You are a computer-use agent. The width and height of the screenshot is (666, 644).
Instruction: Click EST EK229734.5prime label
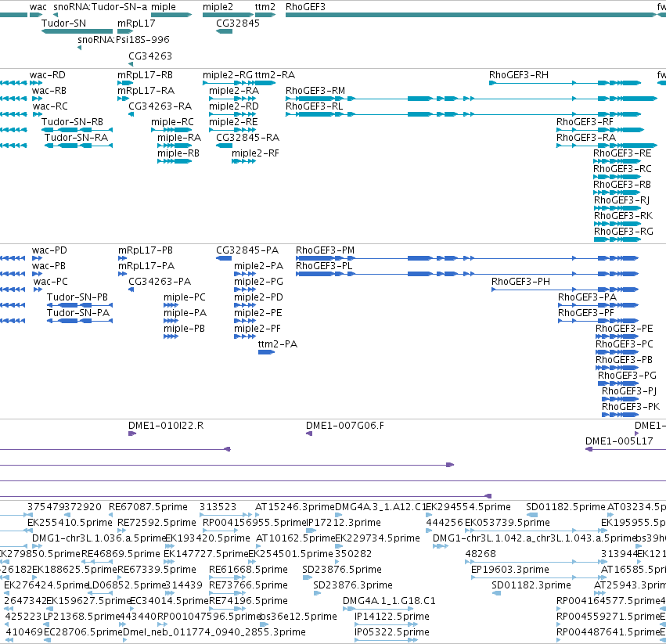[377, 538]
